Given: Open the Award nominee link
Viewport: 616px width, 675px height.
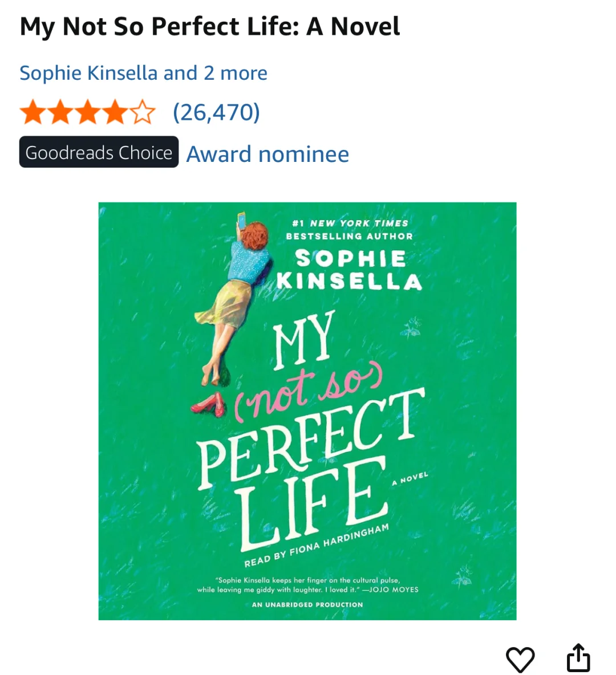Looking at the screenshot, I should pyautogui.click(x=268, y=154).
